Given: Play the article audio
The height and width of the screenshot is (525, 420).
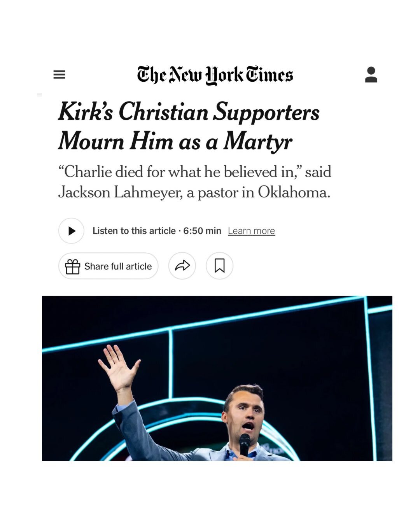Looking at the screenshot, I should pyautogui.click(x=71, y=231).
